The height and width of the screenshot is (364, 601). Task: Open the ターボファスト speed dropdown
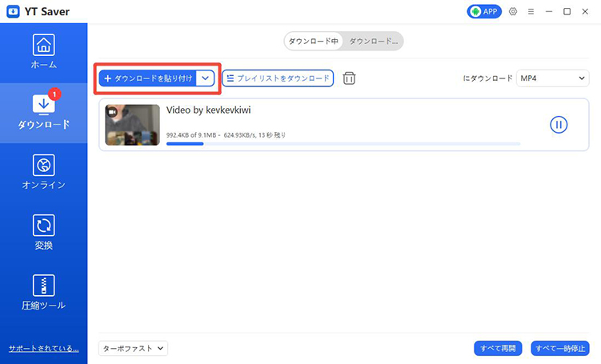coord(133,348)
